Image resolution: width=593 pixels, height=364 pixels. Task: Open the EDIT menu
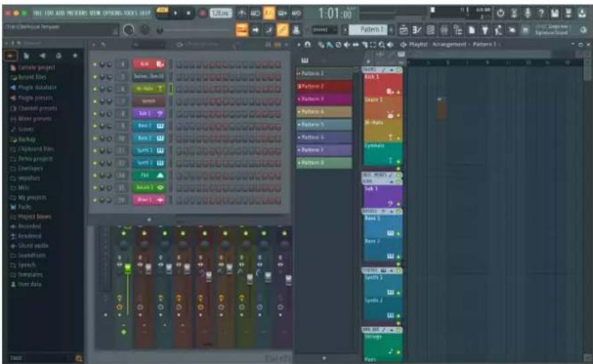(49, 13)
